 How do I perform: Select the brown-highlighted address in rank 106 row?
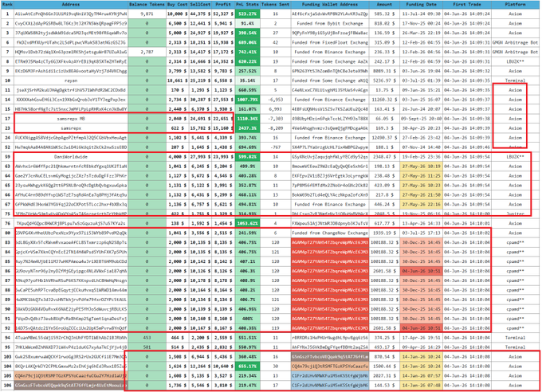coord(71,385)
